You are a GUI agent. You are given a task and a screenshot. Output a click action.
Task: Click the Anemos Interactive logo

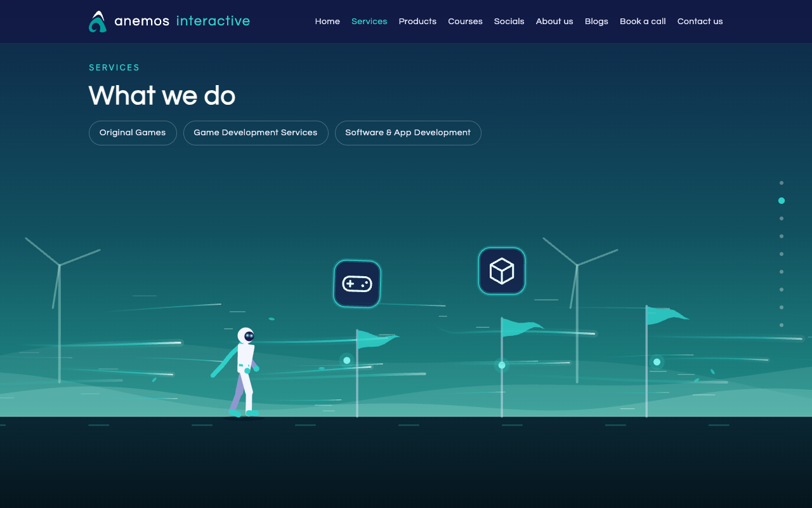tap(169, 21)
